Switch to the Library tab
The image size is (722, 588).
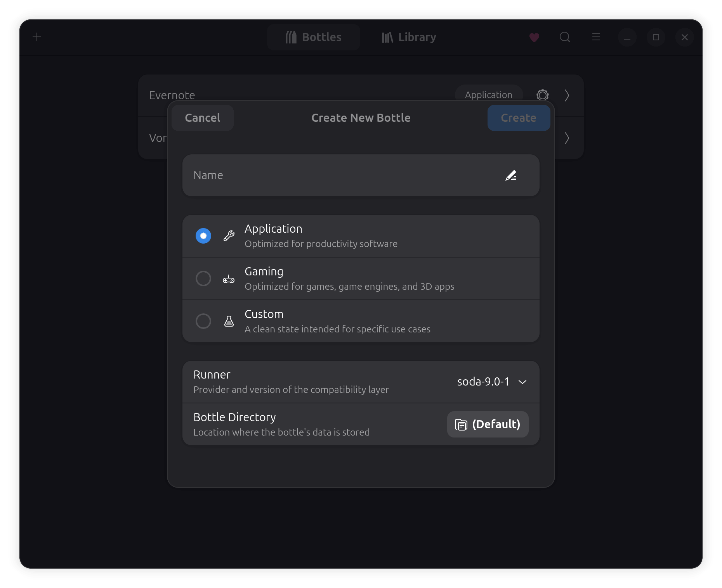409,37
